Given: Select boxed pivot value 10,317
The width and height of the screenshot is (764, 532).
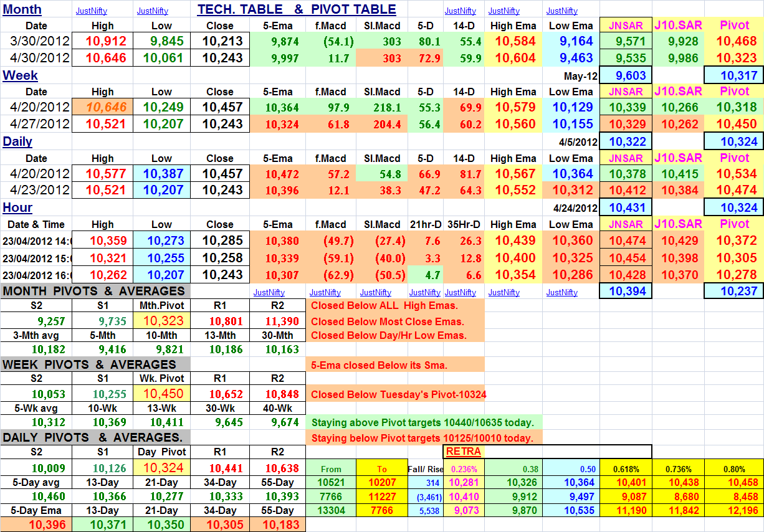Looking at the screenshot, I should [734, 75].
